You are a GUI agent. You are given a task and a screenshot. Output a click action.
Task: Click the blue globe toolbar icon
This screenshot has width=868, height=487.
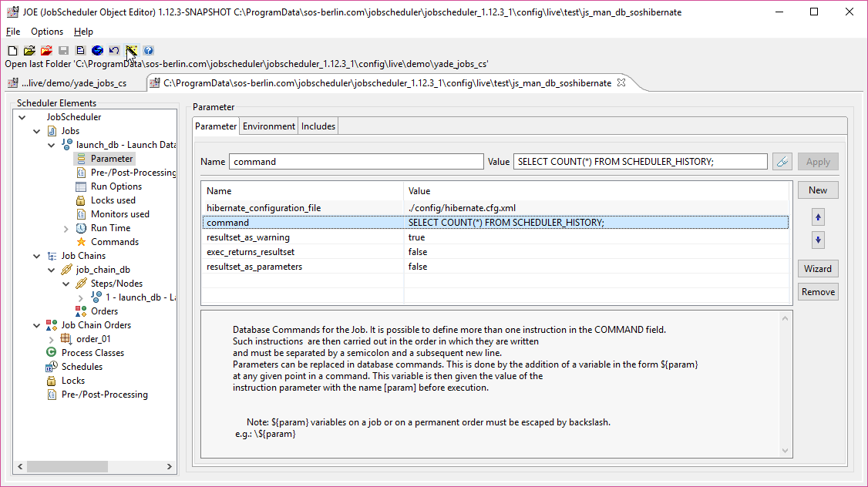click(97, 50)
